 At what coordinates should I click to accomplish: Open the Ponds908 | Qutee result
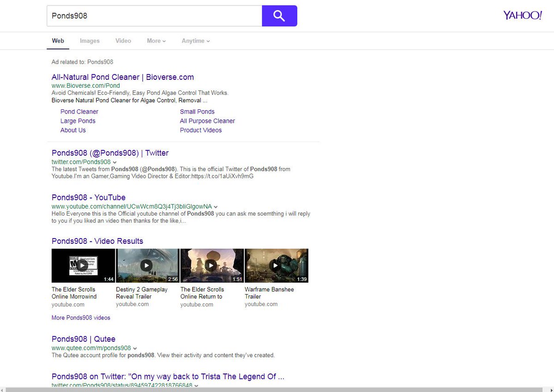84,339
